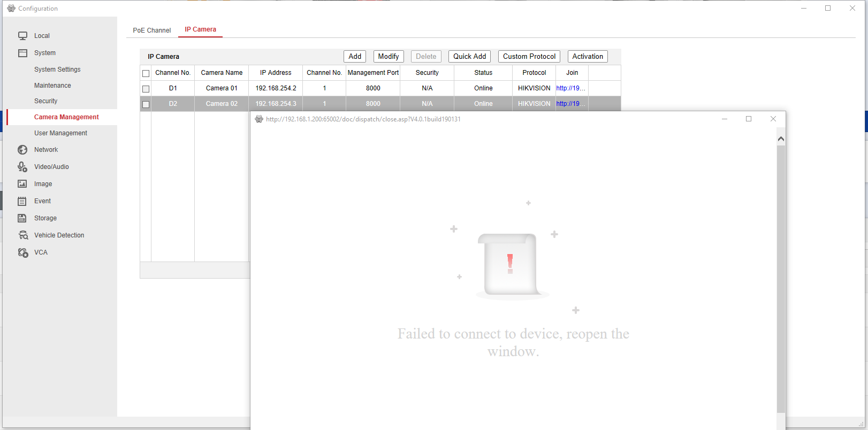The width and height of the screenshot is (868, 430).
Task: Click the Vehicle Detection car icon
Action: [x=23, y=235]
